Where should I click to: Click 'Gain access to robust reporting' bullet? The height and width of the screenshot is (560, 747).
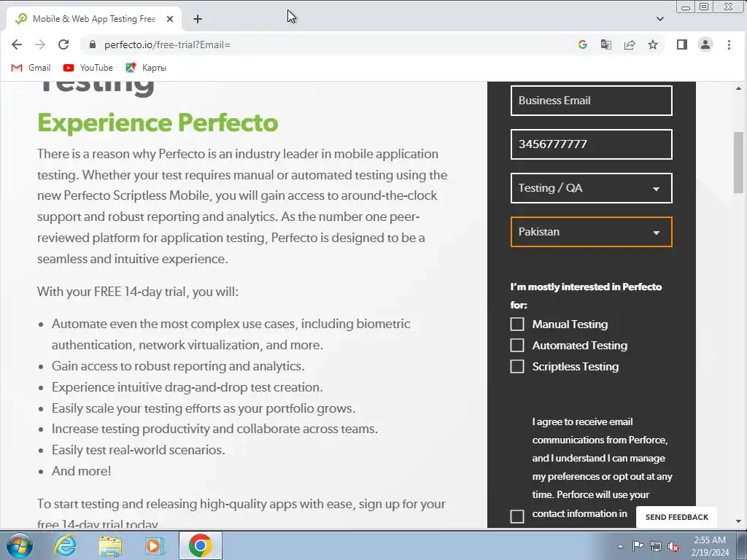pos(178,366)
